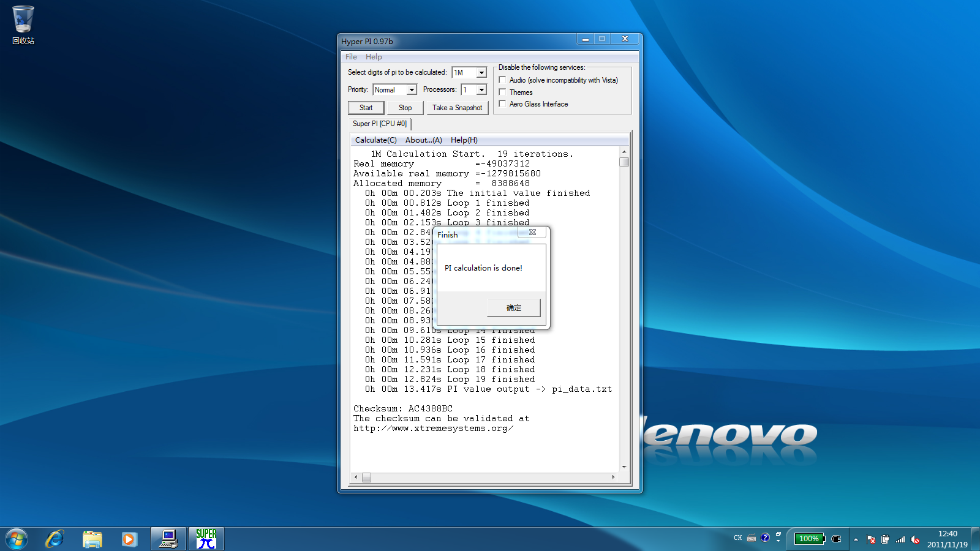Screen dimensions: 980x551
Task: Click the vertical scrollbar thumb
Action: point(624,162)
